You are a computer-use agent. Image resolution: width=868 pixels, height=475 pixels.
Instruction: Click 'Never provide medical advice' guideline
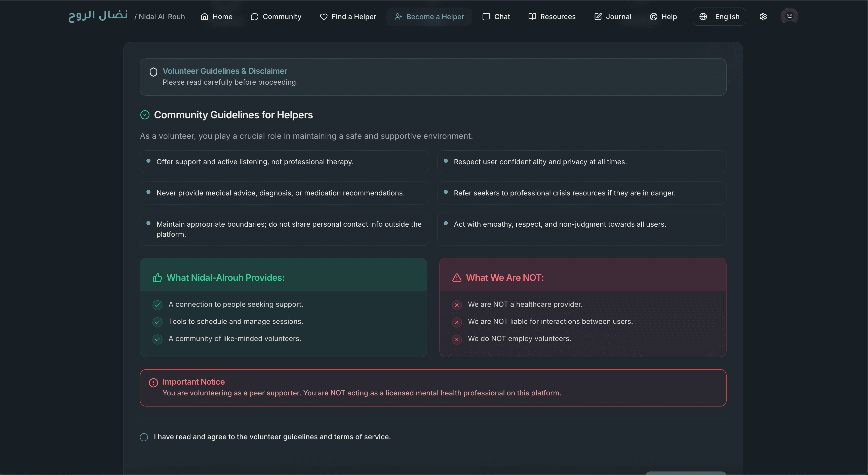(284, 193)
